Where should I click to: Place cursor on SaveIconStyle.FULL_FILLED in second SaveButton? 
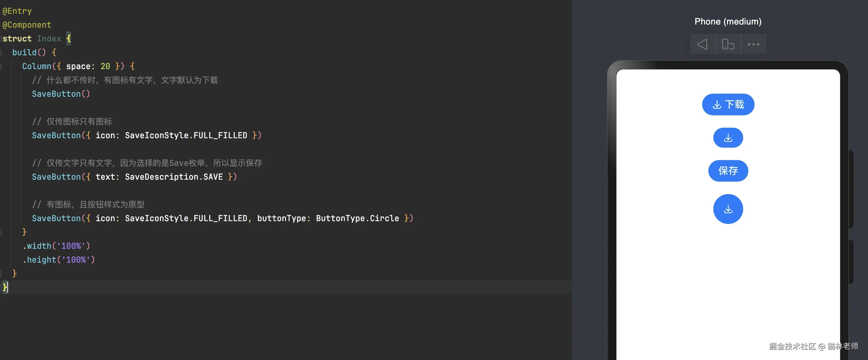(186, 135)
